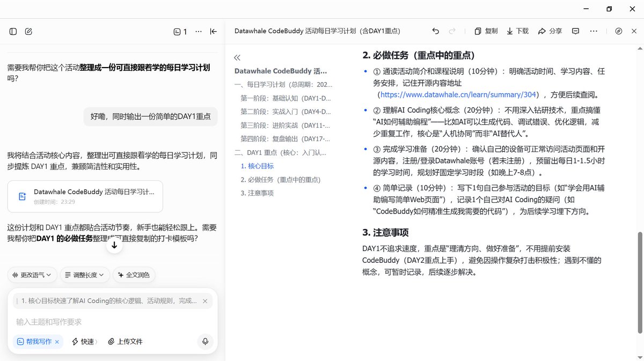The width and height of the screenshot is (644, 361).
Task: Open the chat panel's three-dot more menu
Action: [199, 32]
